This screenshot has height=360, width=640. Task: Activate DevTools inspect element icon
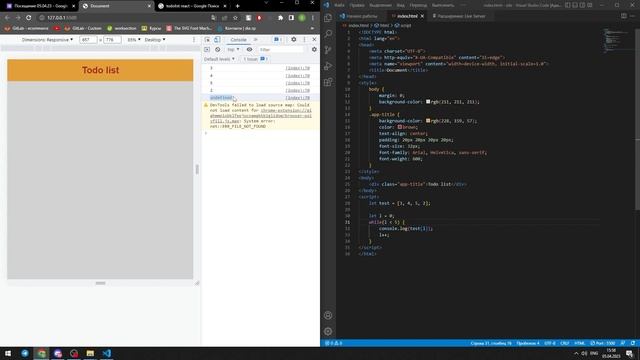pos(207,40)
